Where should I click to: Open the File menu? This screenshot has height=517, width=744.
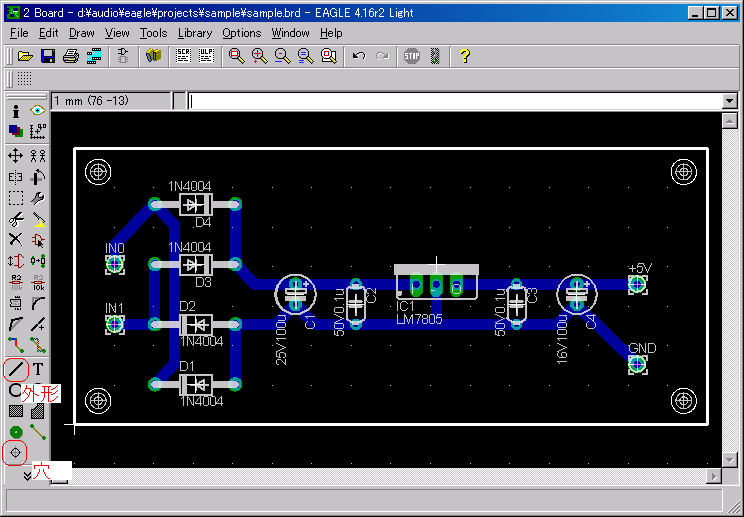(19, 33)
